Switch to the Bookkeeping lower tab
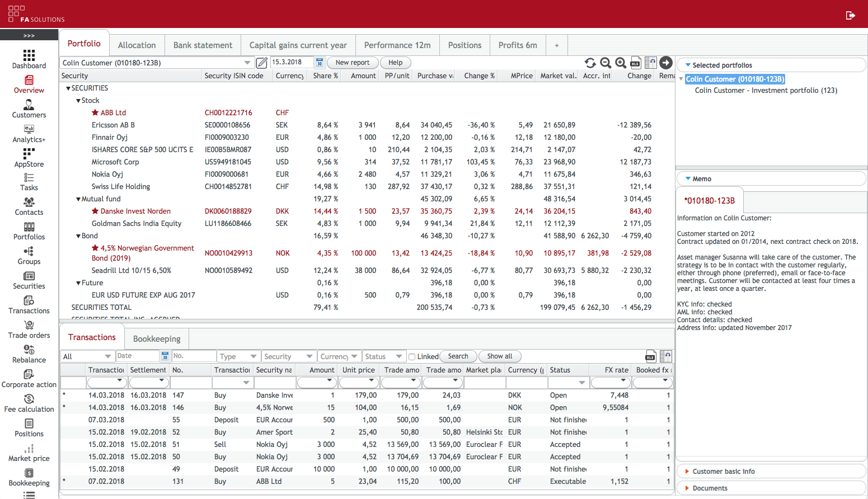This screenshot has width=868, height=499. tap(157, 339)
